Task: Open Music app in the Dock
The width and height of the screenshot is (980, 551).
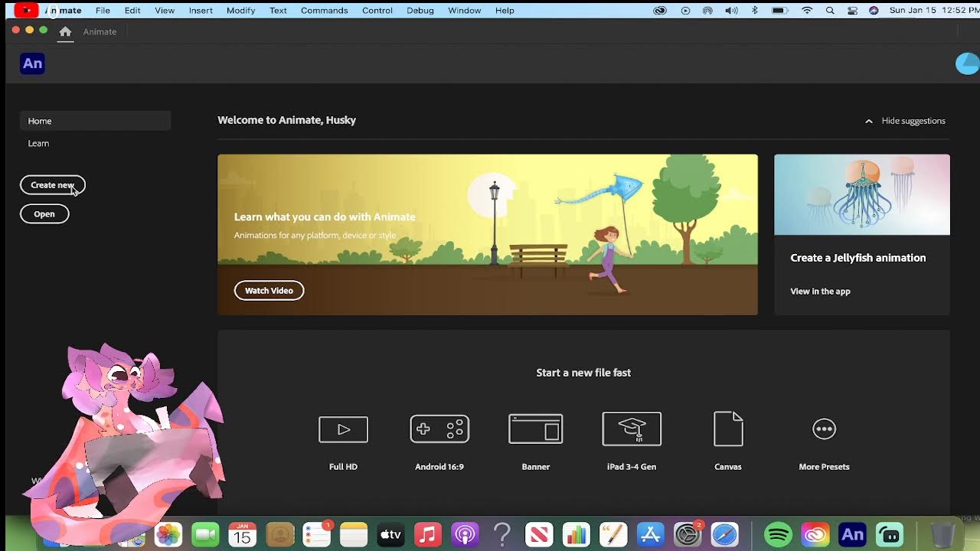Action: (x=428, y=534)
